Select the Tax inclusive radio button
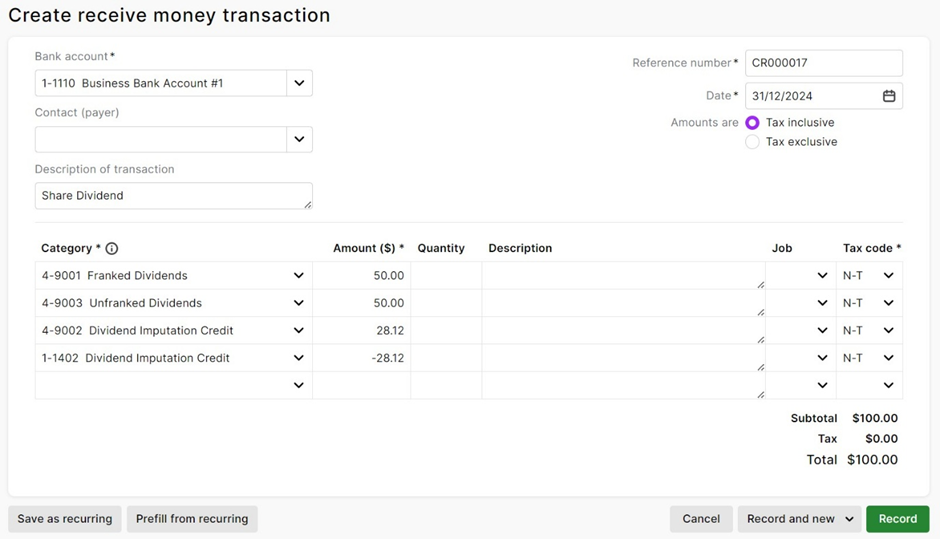The width and height of the screenshot is (940, 539). tap(752, 123)
